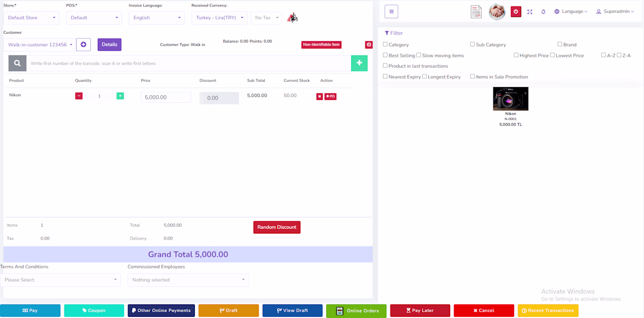
Task: Click the Filter funnel label
Action: pos(394,33)
